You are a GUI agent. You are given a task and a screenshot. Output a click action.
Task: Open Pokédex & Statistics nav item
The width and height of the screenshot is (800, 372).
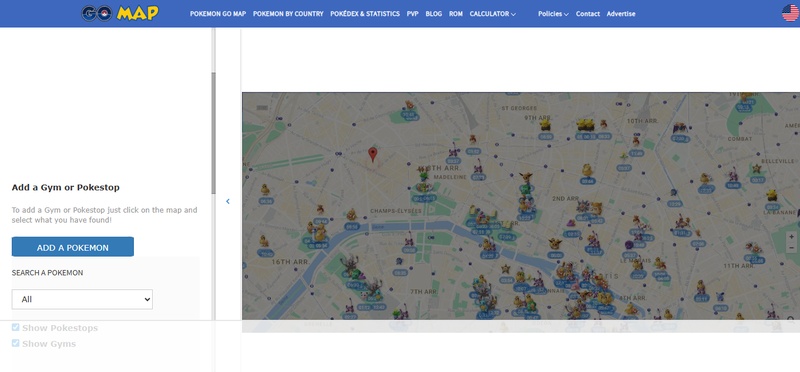pyautogui.click(x=365, y=14)
